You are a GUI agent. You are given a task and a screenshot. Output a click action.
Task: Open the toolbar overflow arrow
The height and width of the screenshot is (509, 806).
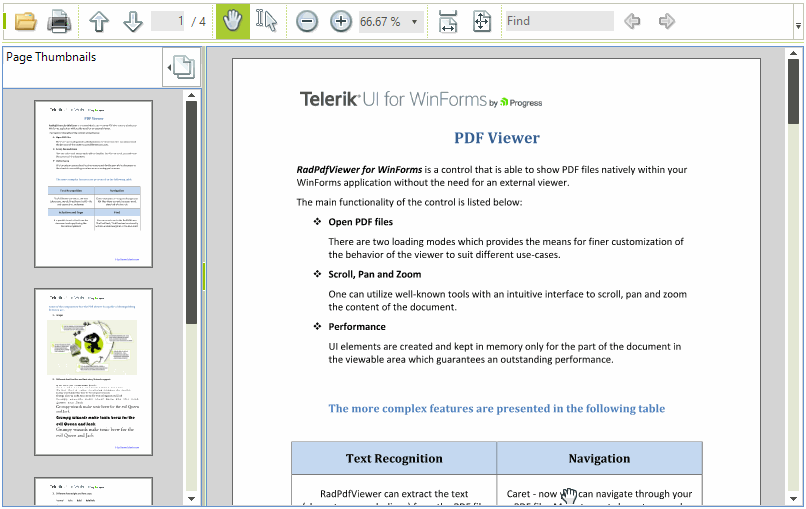(x=798, y=25)
